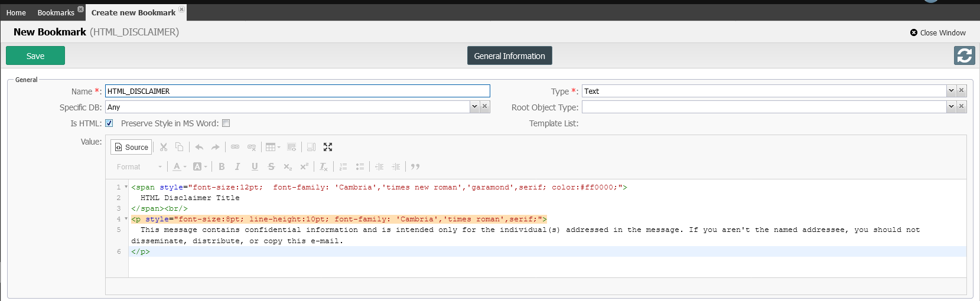The width and height of the screenshot is (980, 301).
Task: Click the Unlink icon
Action: pos(252,147)
